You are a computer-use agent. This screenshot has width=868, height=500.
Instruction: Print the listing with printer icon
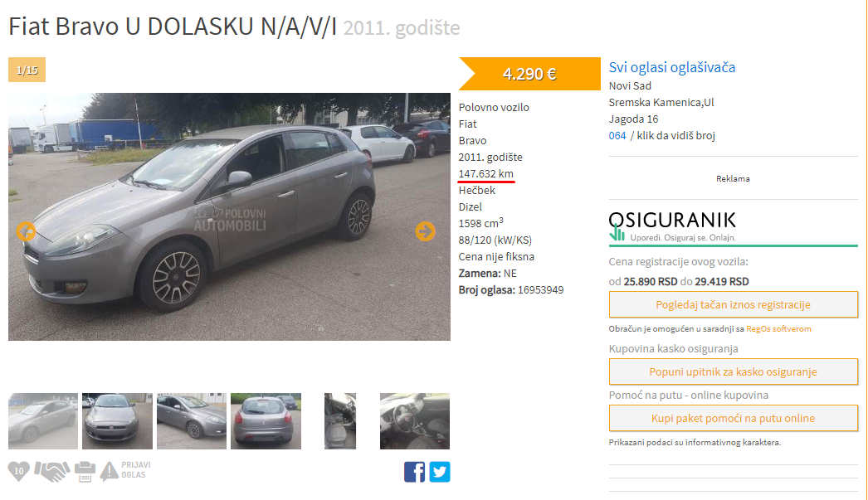click(x=85, y=471)
